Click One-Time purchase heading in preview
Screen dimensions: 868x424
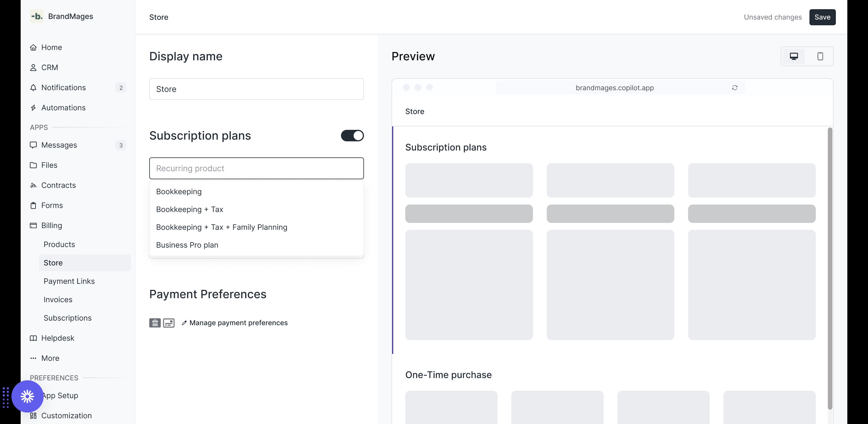(448, 375)
